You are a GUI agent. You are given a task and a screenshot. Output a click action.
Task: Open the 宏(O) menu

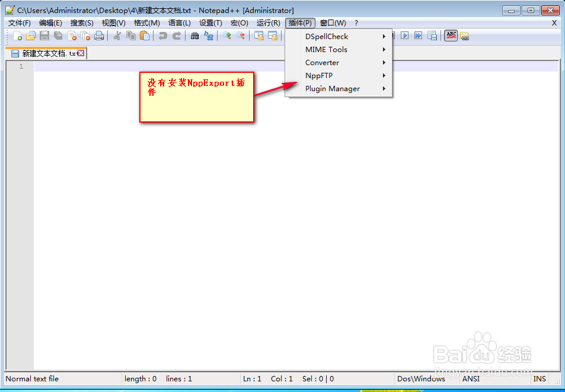240,23
